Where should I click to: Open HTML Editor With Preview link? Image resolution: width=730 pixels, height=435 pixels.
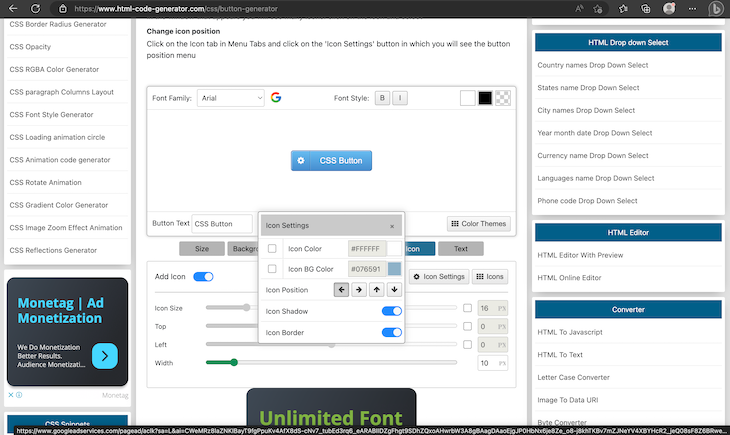[x=580, y=255]
